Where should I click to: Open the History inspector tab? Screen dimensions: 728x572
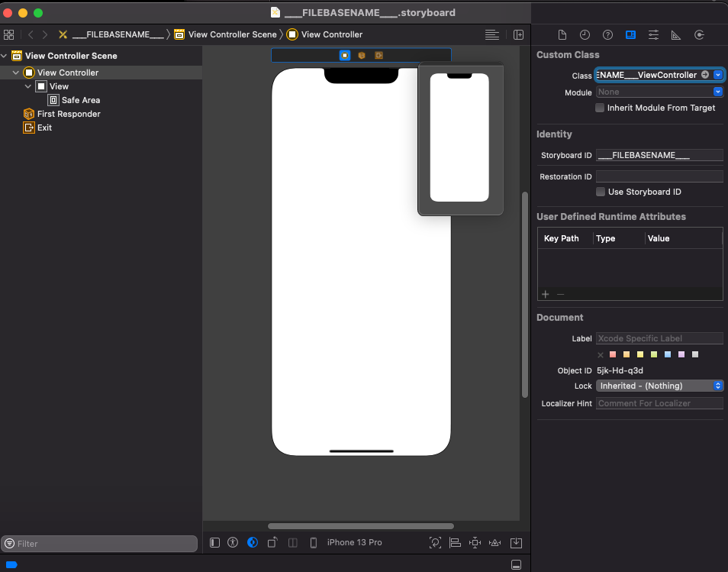[585, 35]
